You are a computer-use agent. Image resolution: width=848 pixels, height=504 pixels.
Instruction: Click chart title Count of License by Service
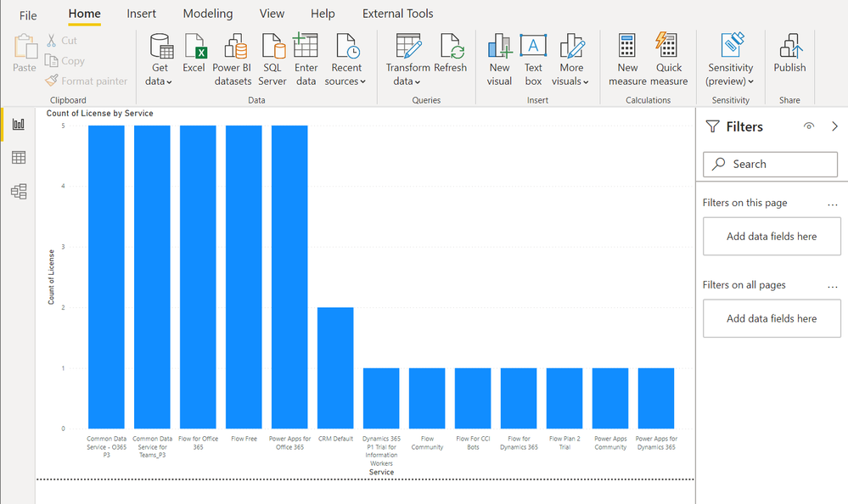click(99, 114)
